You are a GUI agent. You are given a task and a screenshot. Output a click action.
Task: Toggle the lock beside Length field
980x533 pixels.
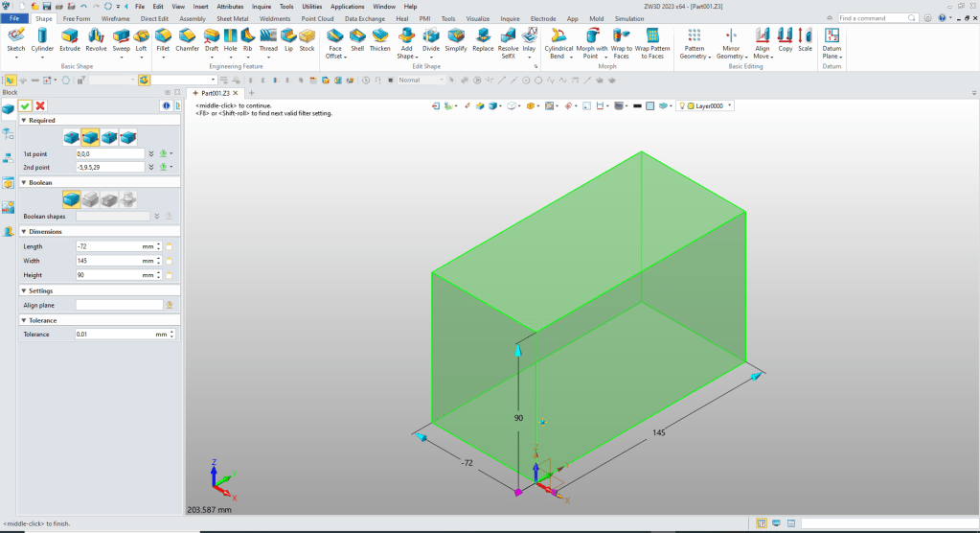tap(169, 246)
